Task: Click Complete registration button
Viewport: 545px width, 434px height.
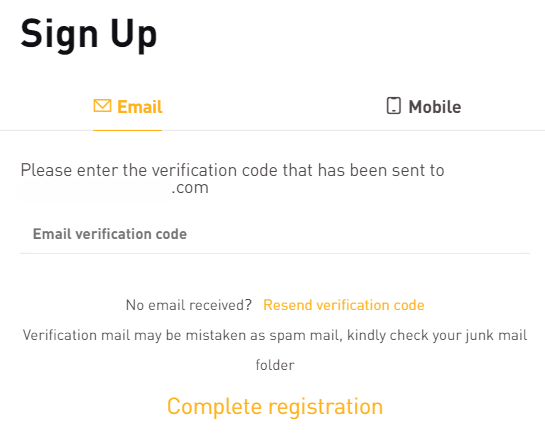Action: [x=275, y=407]
